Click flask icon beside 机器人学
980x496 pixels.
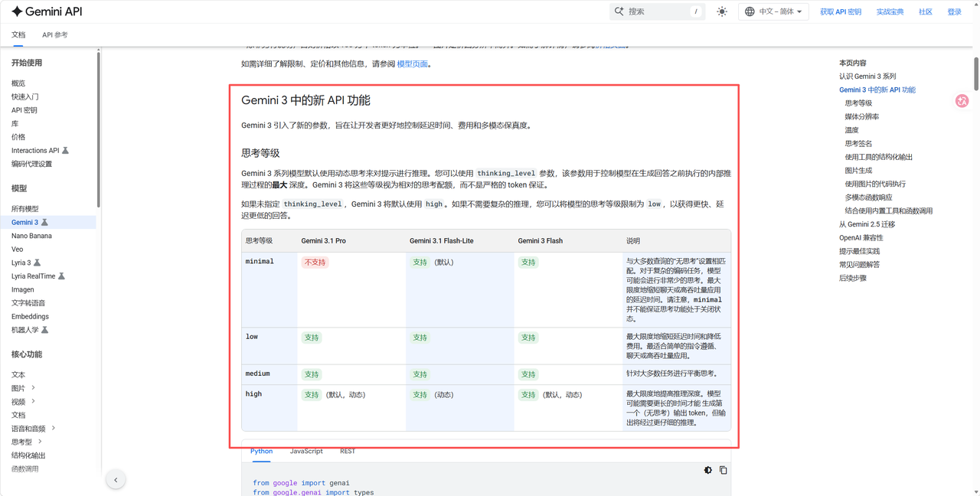tap(44, 330)
